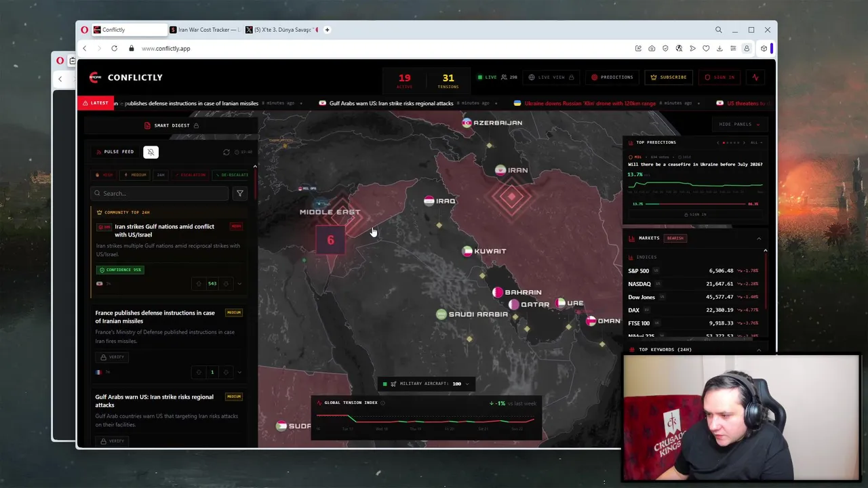
Task: Select the Iraq flag marker on map
Action: [429, 201]
